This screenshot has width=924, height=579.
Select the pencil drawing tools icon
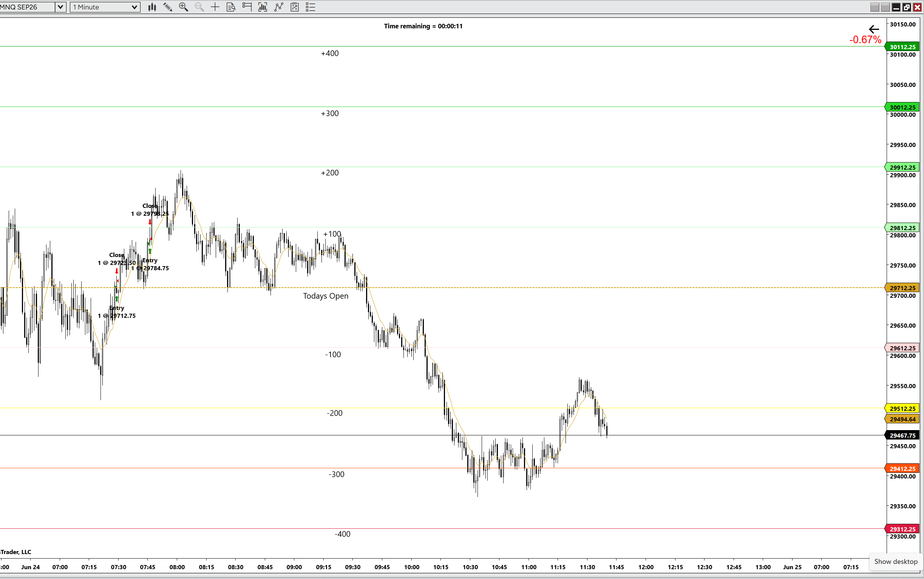click(x=168, y=7)
